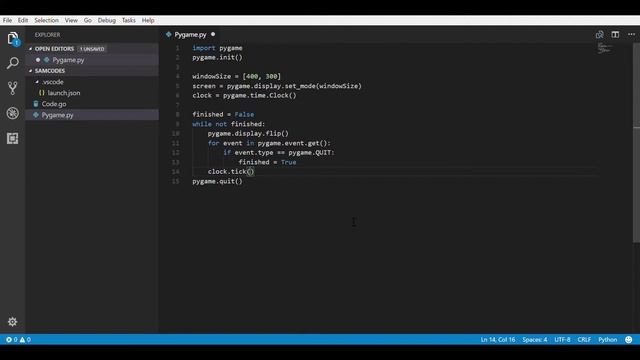Click the Python file icon in the Pygame.py tab
This screenshot has height=360, width=640.
coord(169,35)
